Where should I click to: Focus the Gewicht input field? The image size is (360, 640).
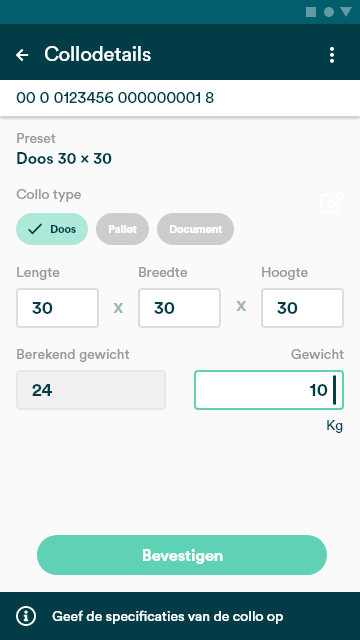click(x=269, y=390)
